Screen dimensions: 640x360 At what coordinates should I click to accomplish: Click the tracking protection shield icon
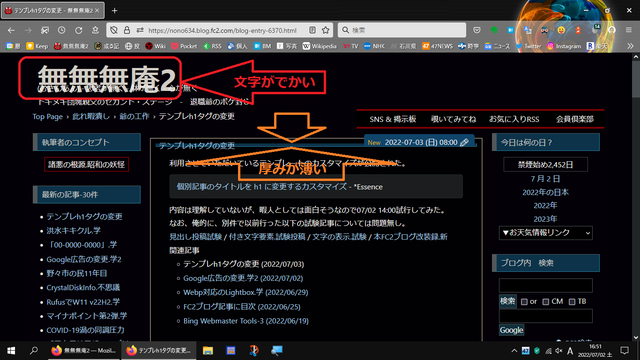(114, 30)
